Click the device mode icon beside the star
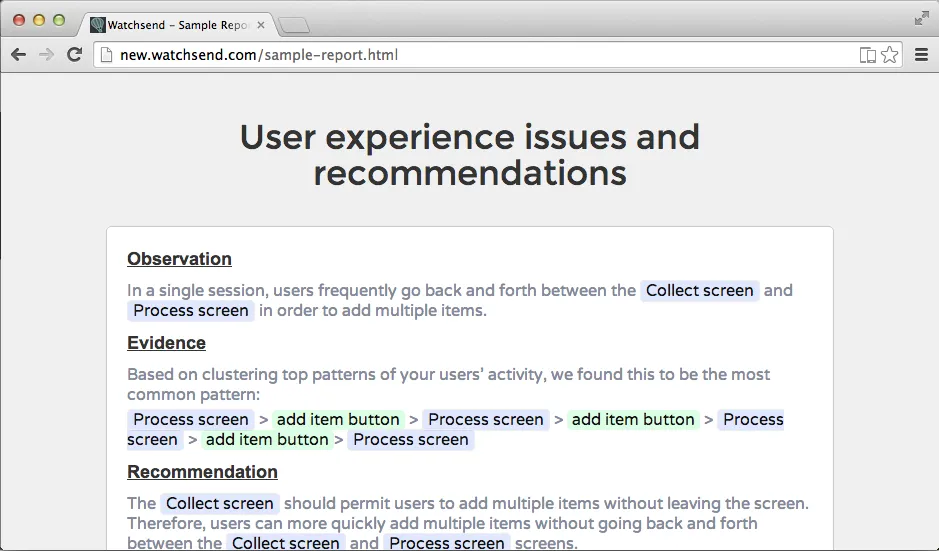The image size is (939, 551). tap(867, 55)
